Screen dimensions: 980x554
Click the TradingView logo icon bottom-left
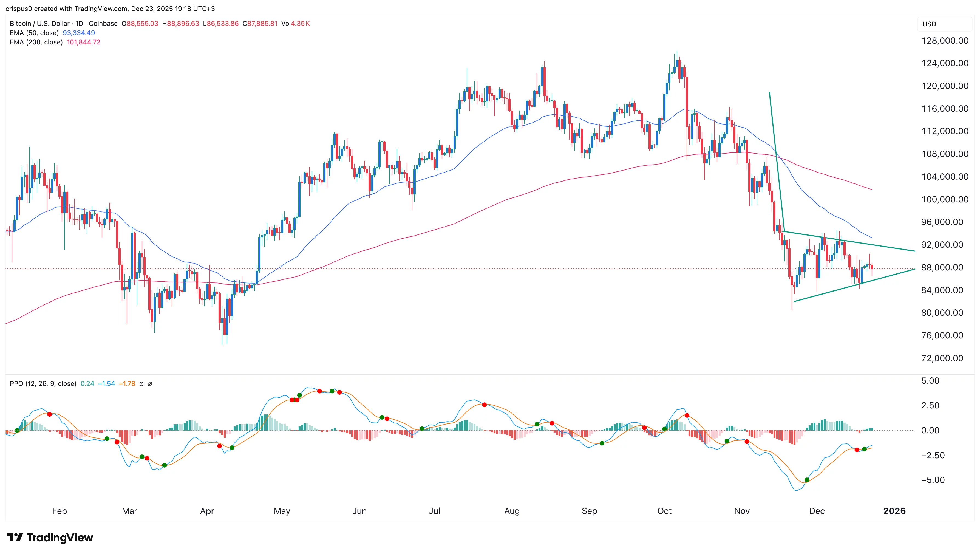click(15, 538)
